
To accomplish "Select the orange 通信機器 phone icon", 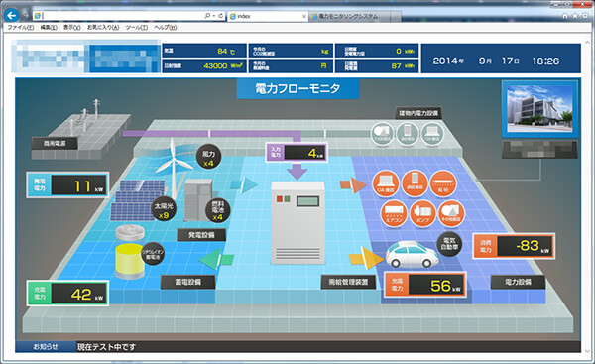I will click(x=415, y=183).
